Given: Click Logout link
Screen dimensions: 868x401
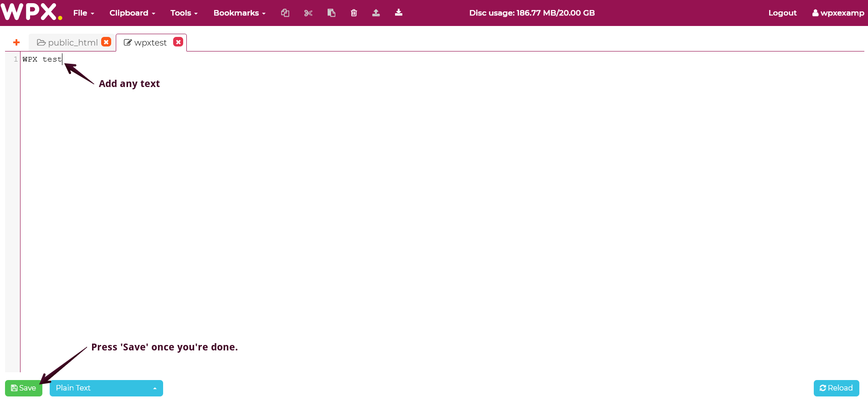Looking at the screenshot, I should [x=782, y=13].
